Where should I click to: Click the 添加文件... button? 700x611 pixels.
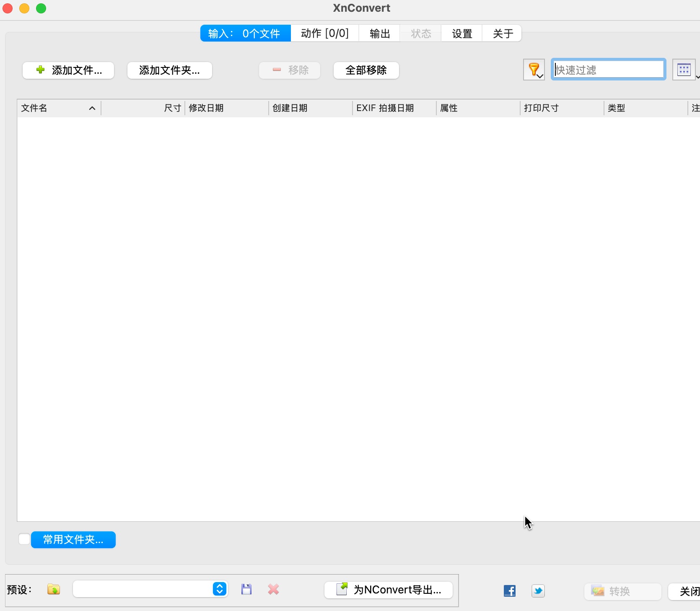68,70
